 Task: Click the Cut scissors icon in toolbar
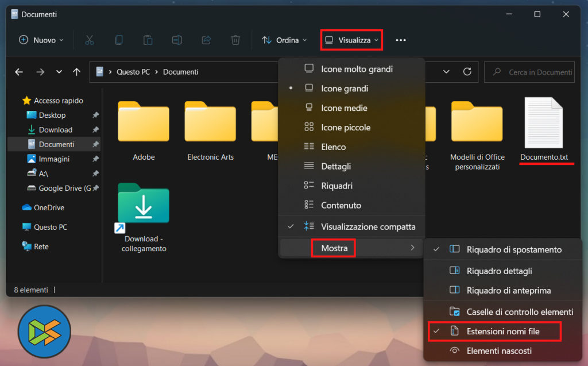tap(89, 40)
